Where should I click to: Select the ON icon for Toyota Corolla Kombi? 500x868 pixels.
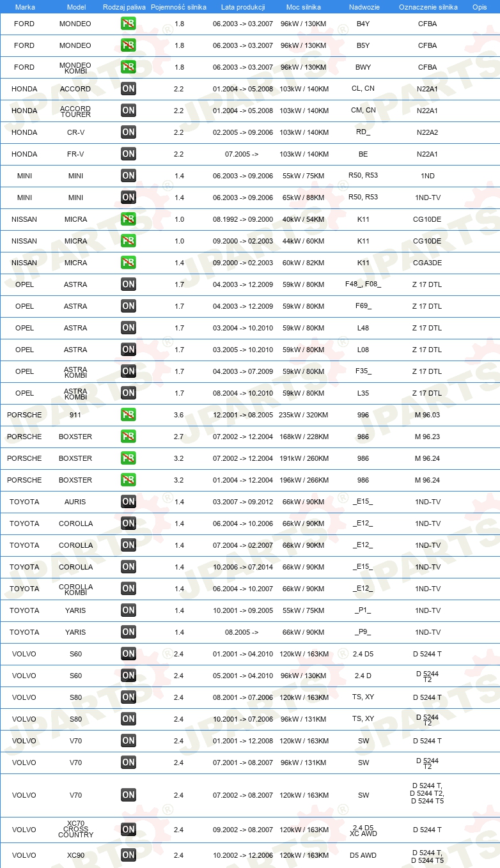[x=129, y=589]
